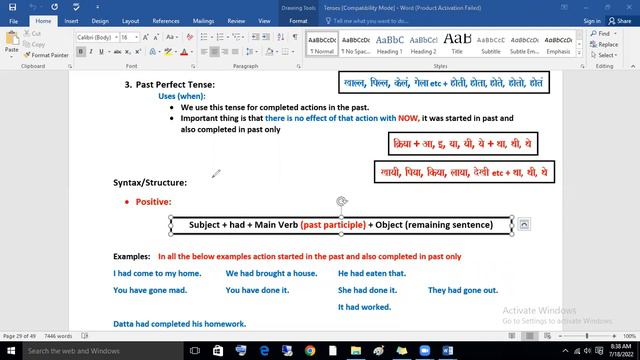Increase paragraph indent
The height and width of the screenshot is (360, 640).
[x=266, y=37]
